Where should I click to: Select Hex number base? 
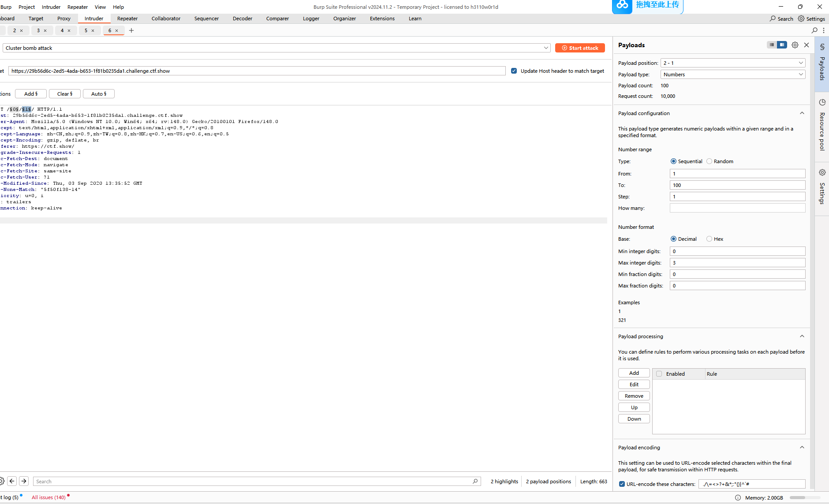[709, 239]
